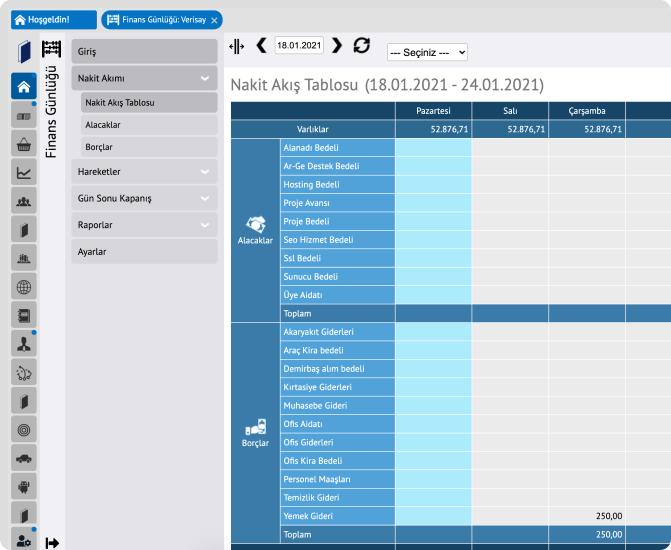Click the Kırtasiye Giderleri row label
This screenshot has width=671, height=550.
(337, 387)
